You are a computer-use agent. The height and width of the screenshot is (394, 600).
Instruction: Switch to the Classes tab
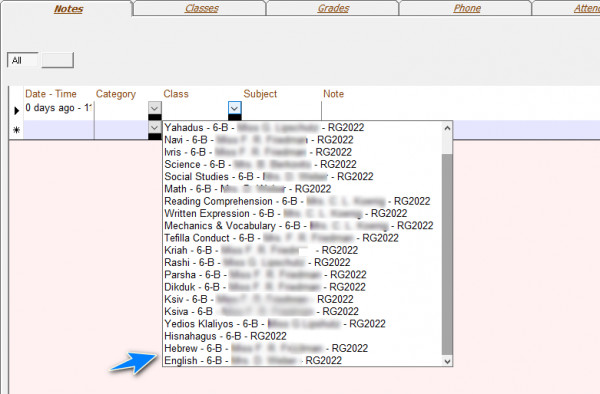click(202, 8)
